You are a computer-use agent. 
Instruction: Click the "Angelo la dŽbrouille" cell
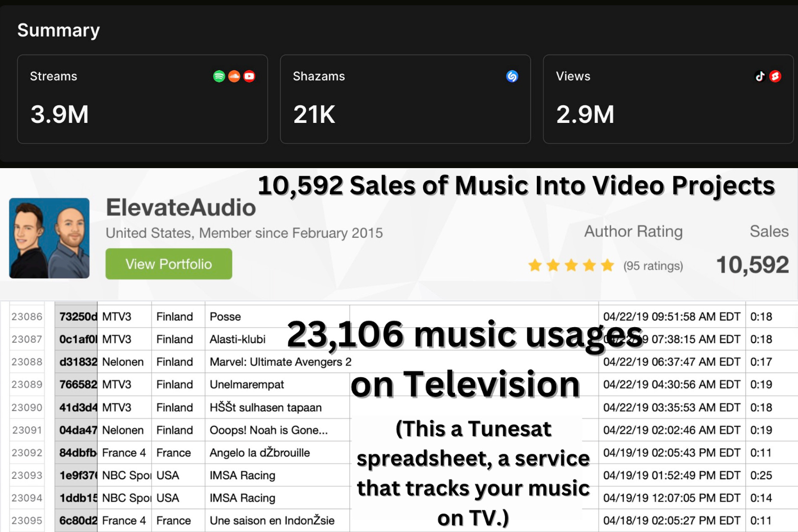(277, 453)
